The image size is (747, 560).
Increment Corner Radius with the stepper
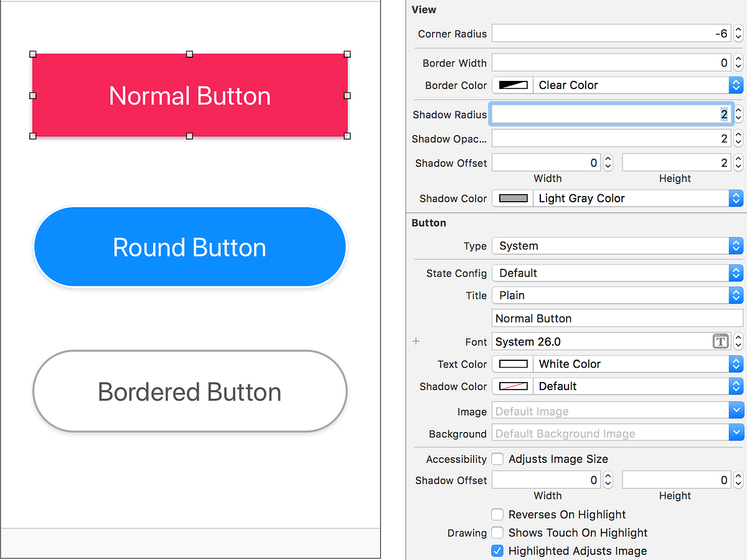(x=738, y=30)
